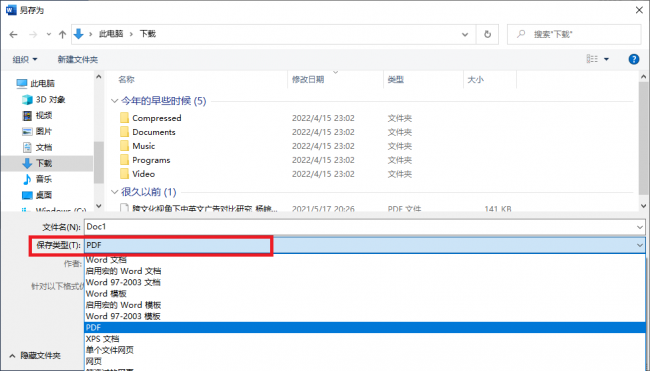Select 下载 in the address breadcrumb
650x371 pixels.
point(147,34)
